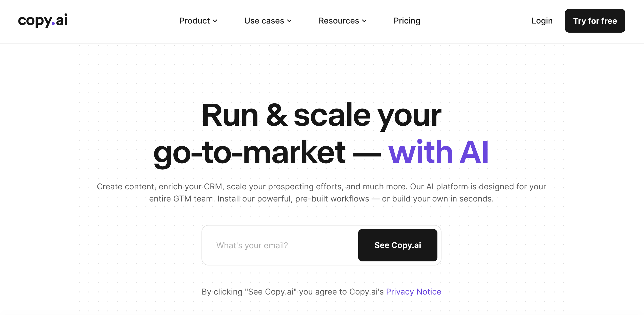The height and width of the screenshot is (315, 644).
Task: Click the copy.ai logo icon
Action: tap(43, 20)
